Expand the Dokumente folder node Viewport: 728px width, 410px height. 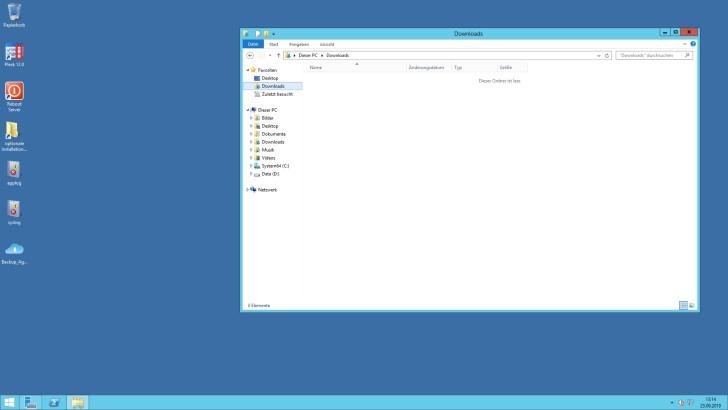(x=251, y=134)
